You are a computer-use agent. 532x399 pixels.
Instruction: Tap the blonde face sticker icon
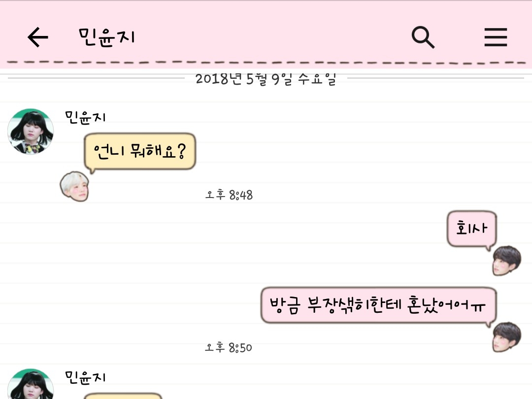pos(75,186)
